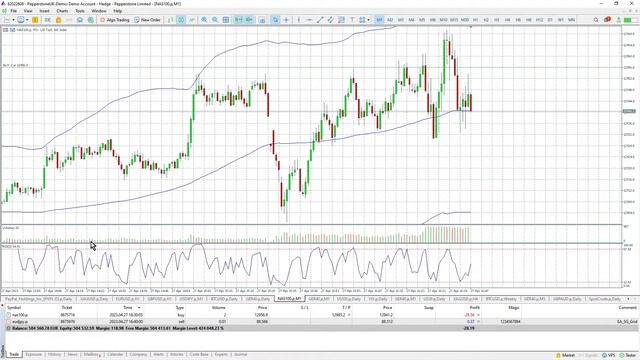Zoom in on the chart
Screen dimensions: 640x360
204,20
